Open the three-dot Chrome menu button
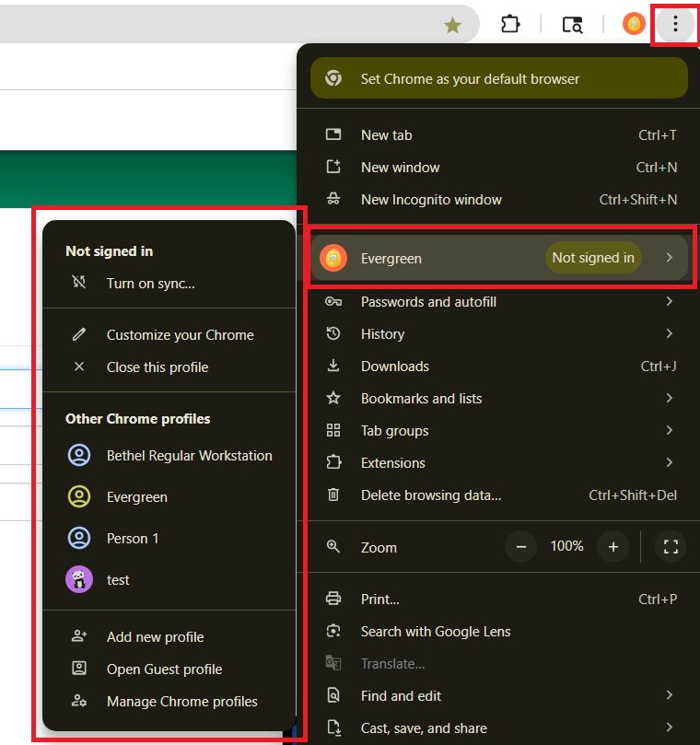Viewport: 700px width, 745px height. (x=675, y=24)
